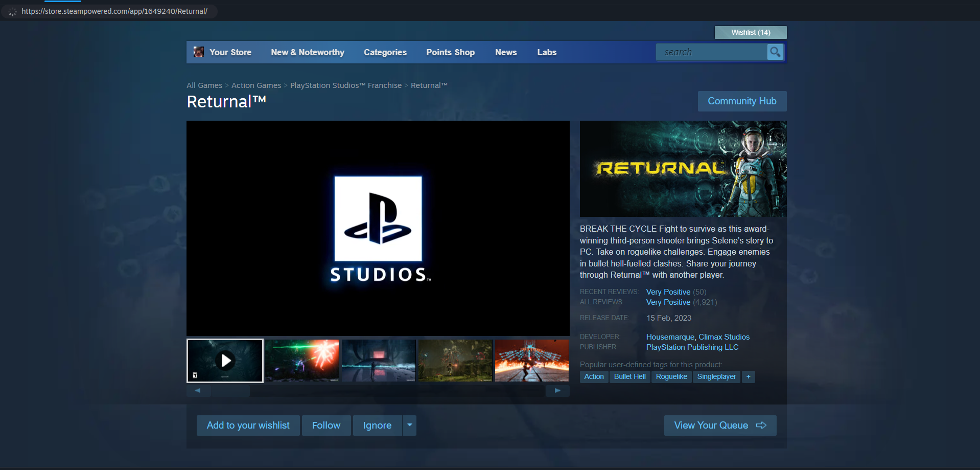This screenshot has height=470, width=980.
Task: Select the fiery orange screenshot thumbnail
Action: (x=532, y=361)
